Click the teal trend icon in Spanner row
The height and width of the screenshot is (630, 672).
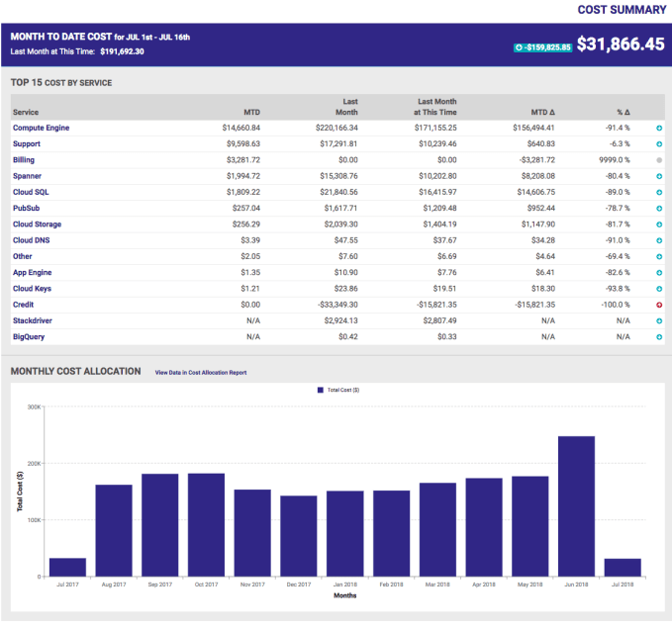[659, 176]
